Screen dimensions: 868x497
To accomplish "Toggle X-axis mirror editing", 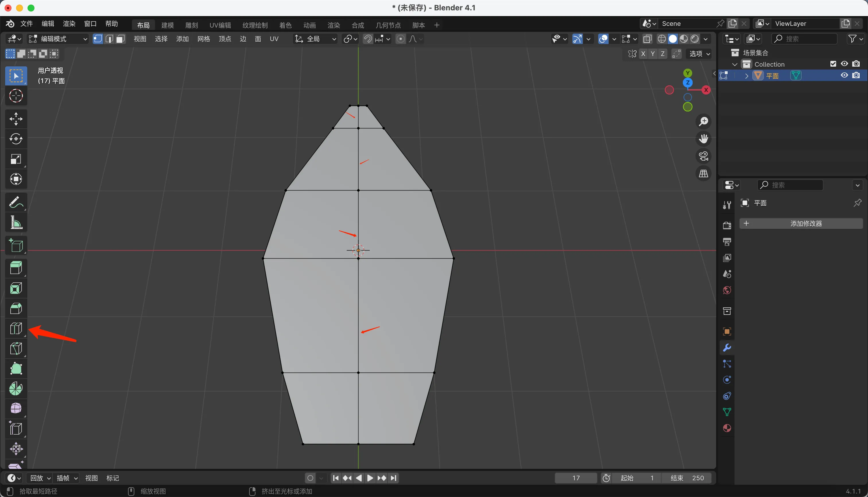I will pyautogui.click(x=643, y=54).
